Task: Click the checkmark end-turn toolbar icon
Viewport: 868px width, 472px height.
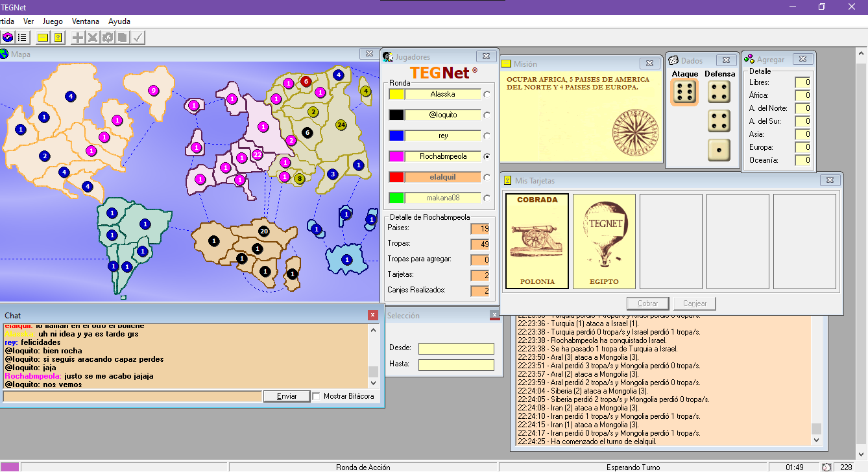Action: 138,38
